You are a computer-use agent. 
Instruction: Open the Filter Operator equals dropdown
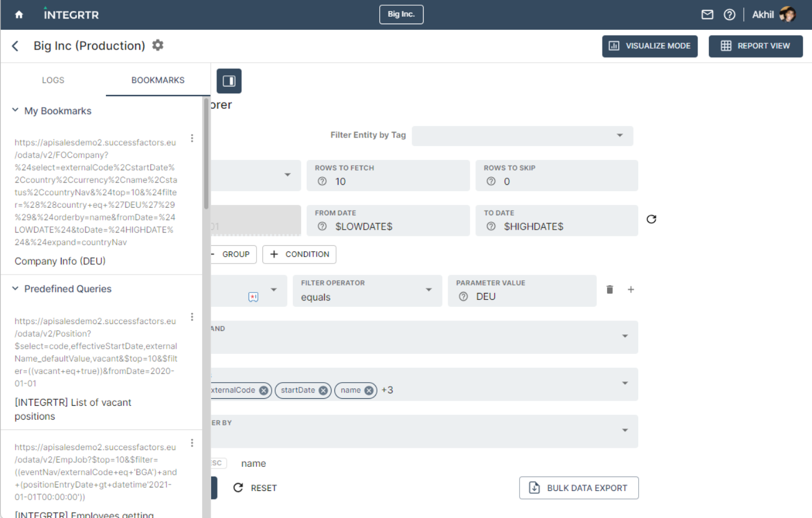click(x=367, y=291)
